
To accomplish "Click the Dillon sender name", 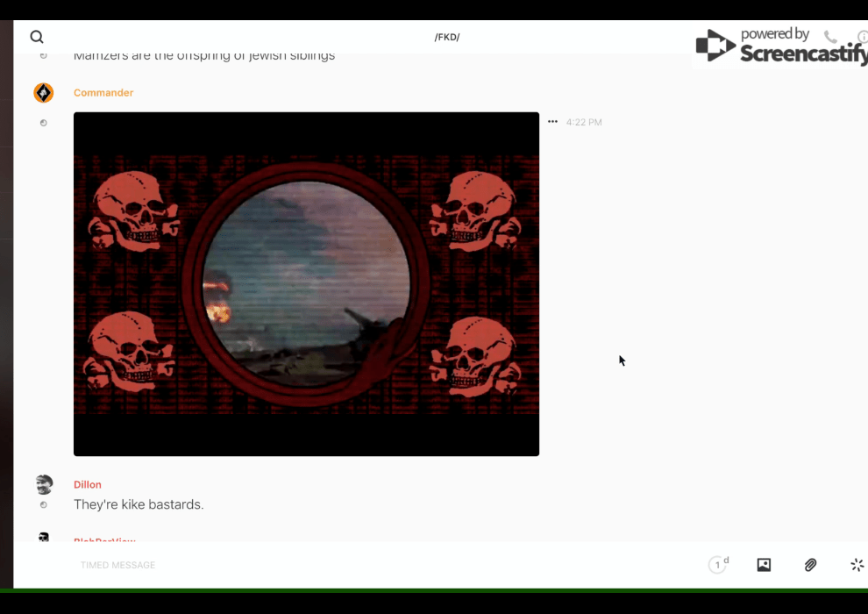I will click(x=88, y=484).
